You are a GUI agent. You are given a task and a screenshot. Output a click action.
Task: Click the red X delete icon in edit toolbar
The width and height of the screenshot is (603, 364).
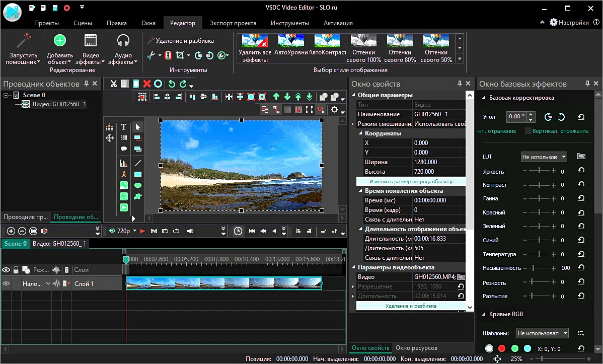click(x=147, y=84)
